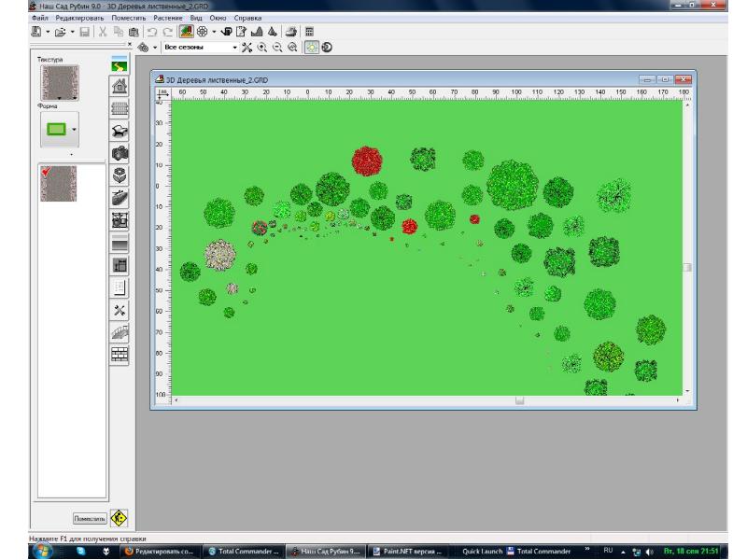The height and width of the screenshot is (560, 747).
Task: Select the flower in pot sidebar tab
Action: click(120, 175)
